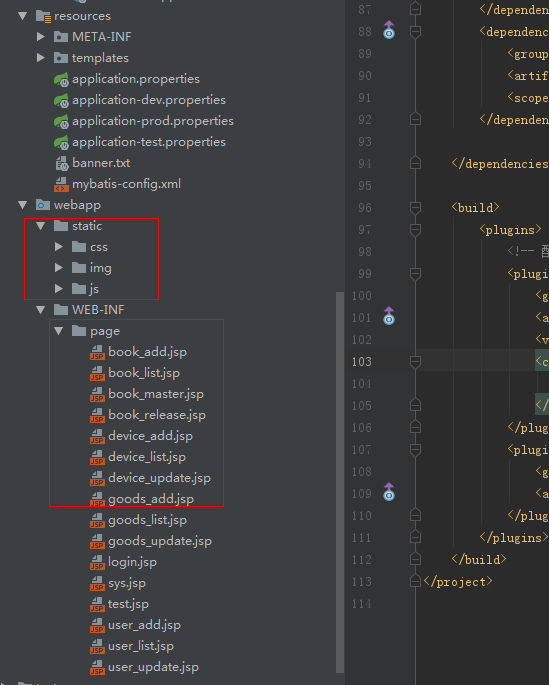Viewport: 549px width, 685px height.
Task: Click the <build> opening tag
Action: [x=475, y=208]
